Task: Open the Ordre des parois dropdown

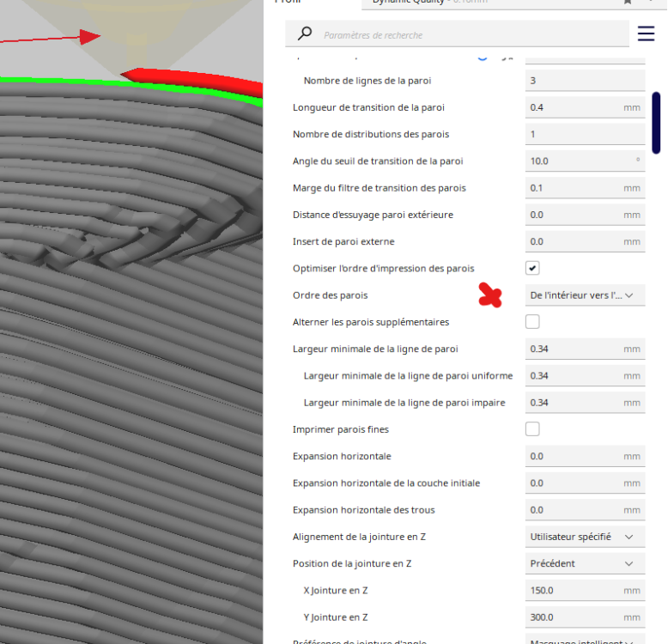Action: coord(585,295)
